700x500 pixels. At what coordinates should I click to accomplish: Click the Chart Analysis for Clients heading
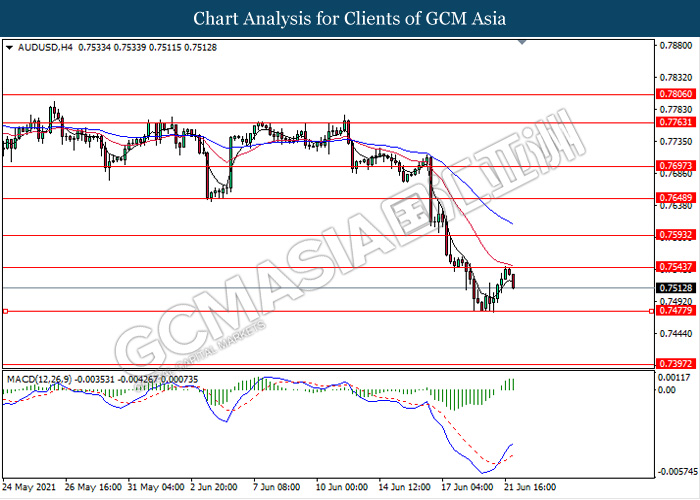pos(350,18)
